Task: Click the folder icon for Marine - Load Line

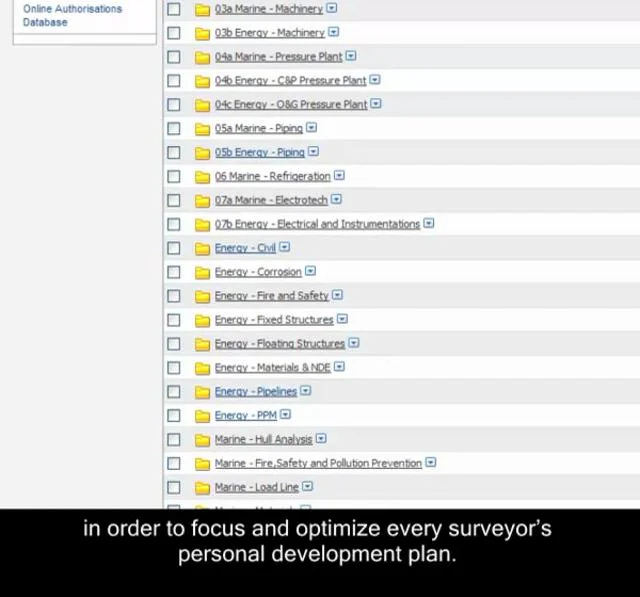Action: [202, 488]
